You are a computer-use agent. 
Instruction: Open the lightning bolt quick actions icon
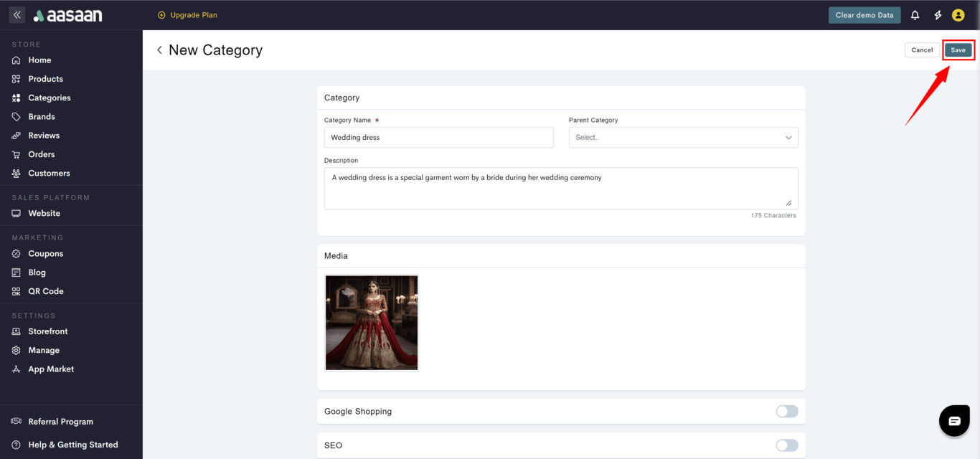click(938, 15)
